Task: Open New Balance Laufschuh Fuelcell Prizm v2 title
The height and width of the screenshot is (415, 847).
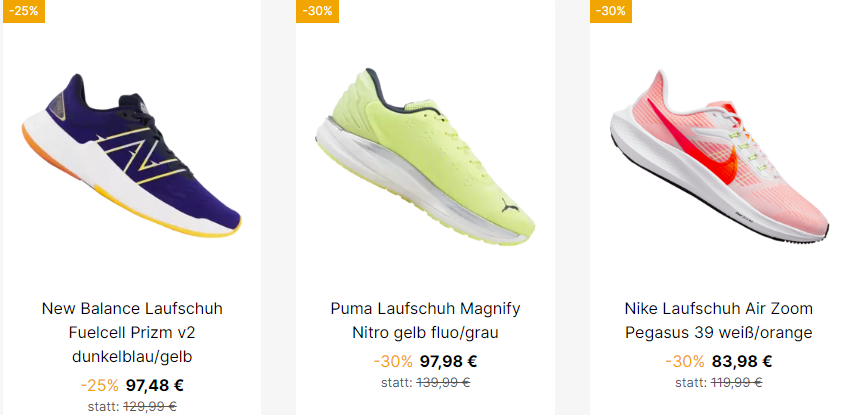Action: [132, 332]
